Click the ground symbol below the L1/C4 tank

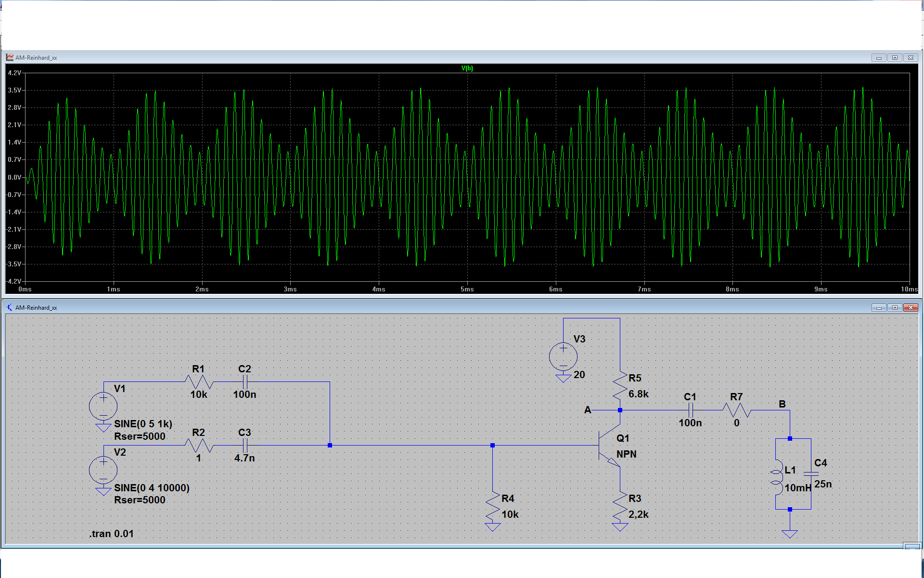[790, 534]
